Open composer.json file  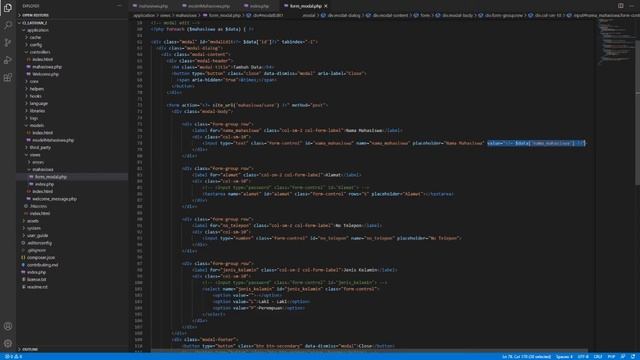(40, 258)
